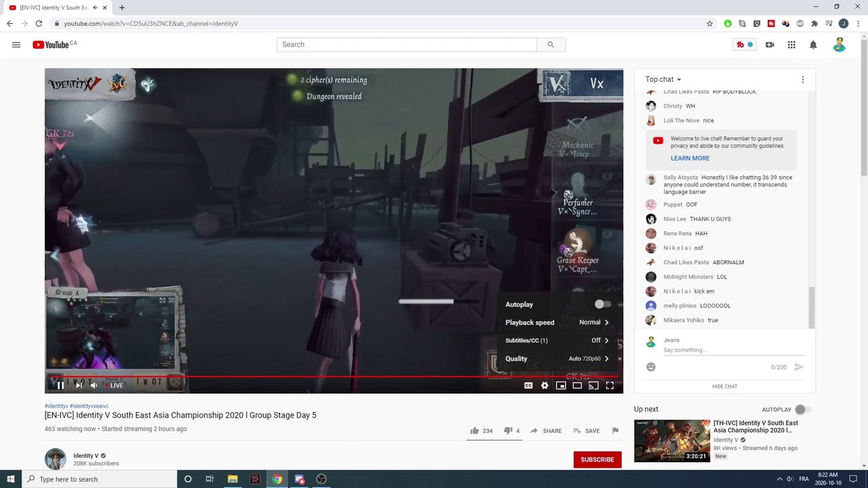Toggle Autoplay in player settings menu
This screenshot has width=868, height=488.
pyautogui.click(x=603, y=304)
